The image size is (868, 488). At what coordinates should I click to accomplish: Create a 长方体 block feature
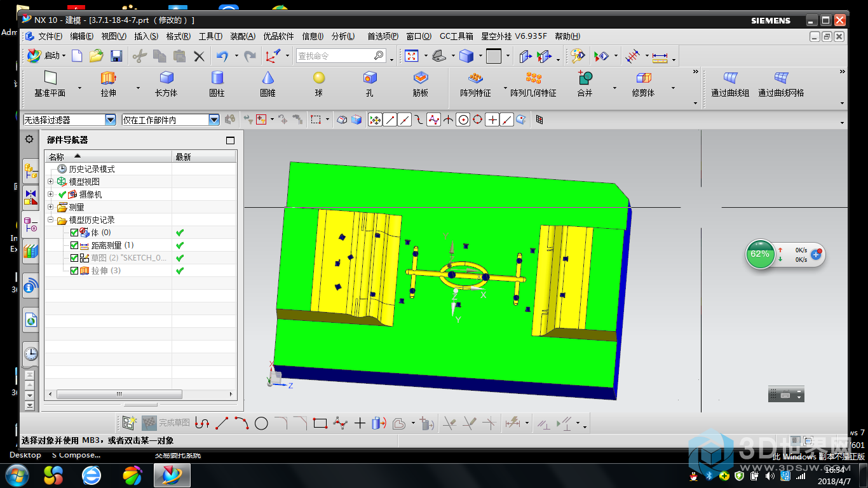click(166, 84)
